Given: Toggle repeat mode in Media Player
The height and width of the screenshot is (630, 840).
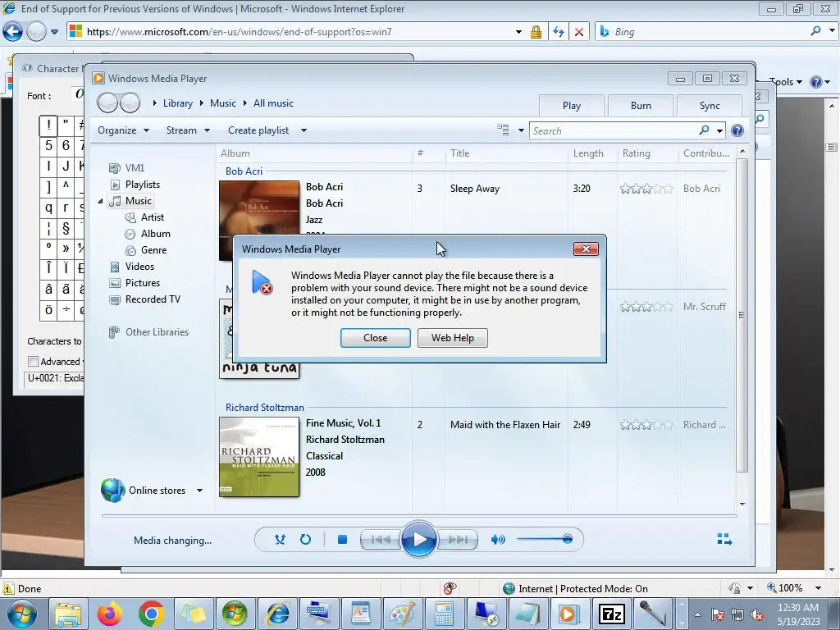Looking at the screenshot, I should tap(305, 540).
